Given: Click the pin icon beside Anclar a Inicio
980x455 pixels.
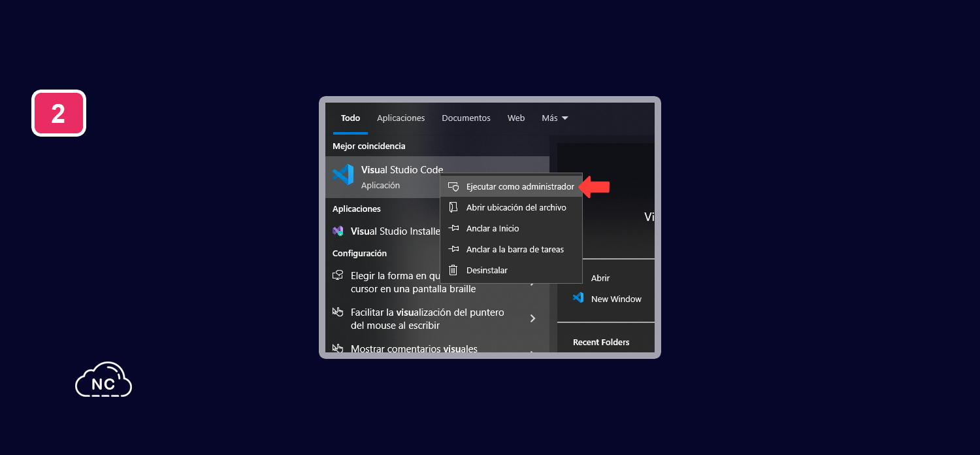Looking at the screenshot, I should (453, 229).
